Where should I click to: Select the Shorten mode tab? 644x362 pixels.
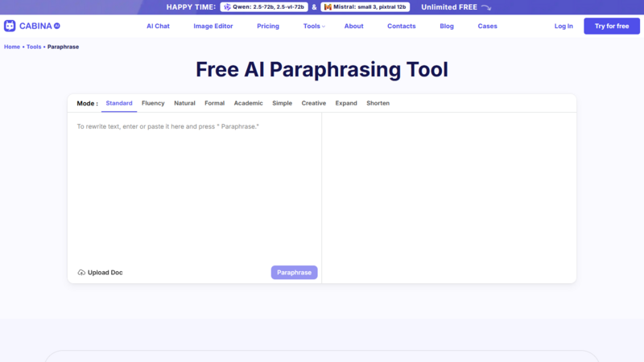click(378, 103)
